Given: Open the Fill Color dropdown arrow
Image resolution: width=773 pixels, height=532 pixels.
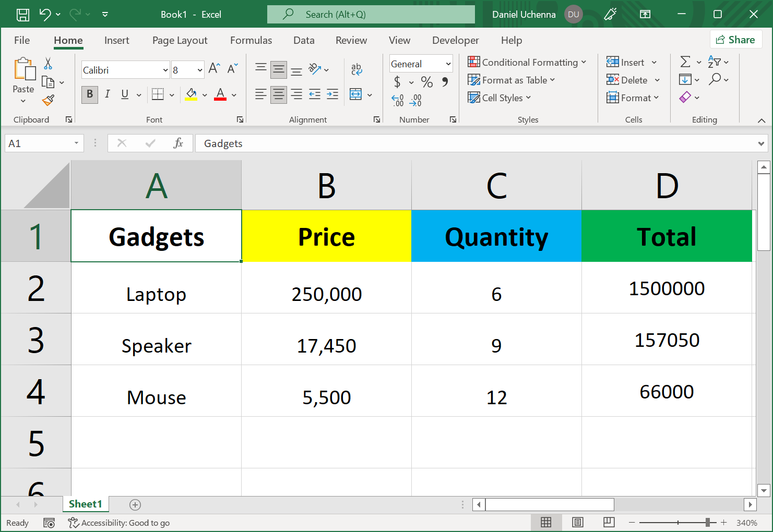Looking at the screenshot, I should pyautogui.click(x=204, y=94).
